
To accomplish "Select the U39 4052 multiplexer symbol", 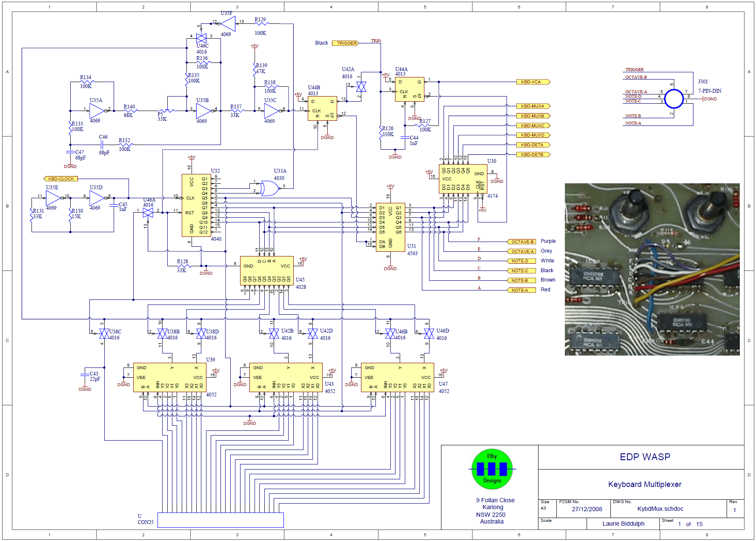I will tap(169, 376).
